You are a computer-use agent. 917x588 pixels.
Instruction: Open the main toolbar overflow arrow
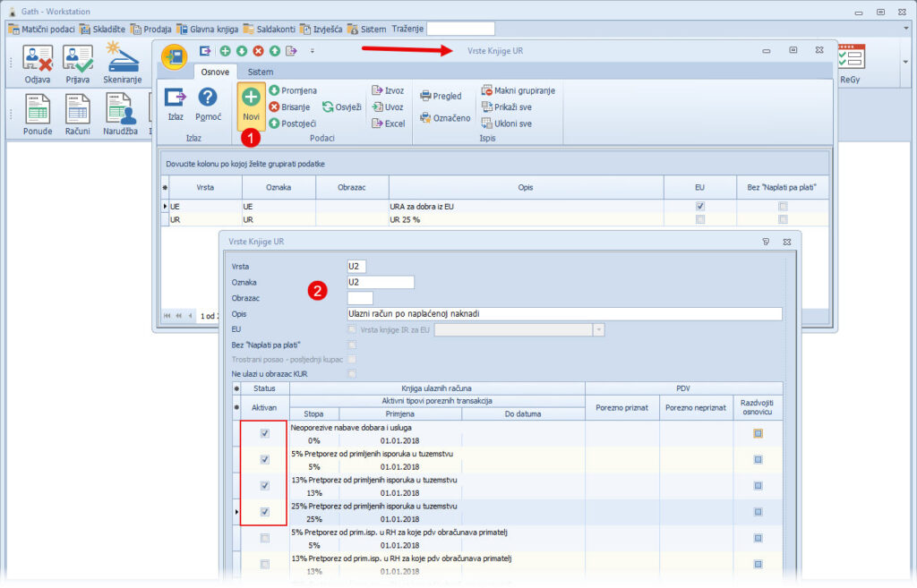tap(904, 62)
